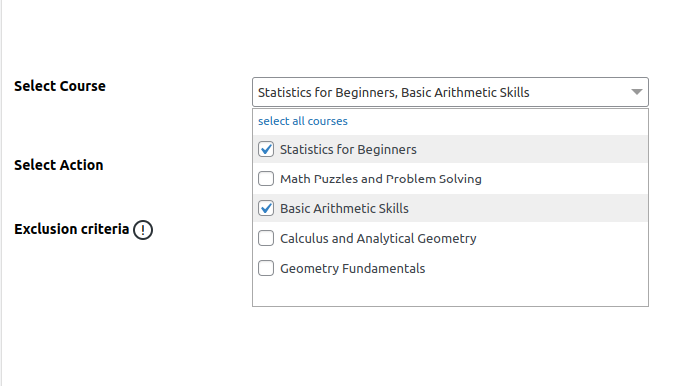The image size is (683, 386).
Task: Enable the Calculus and Analytical Geometry checkbox
Action: (x=266, y=238)
